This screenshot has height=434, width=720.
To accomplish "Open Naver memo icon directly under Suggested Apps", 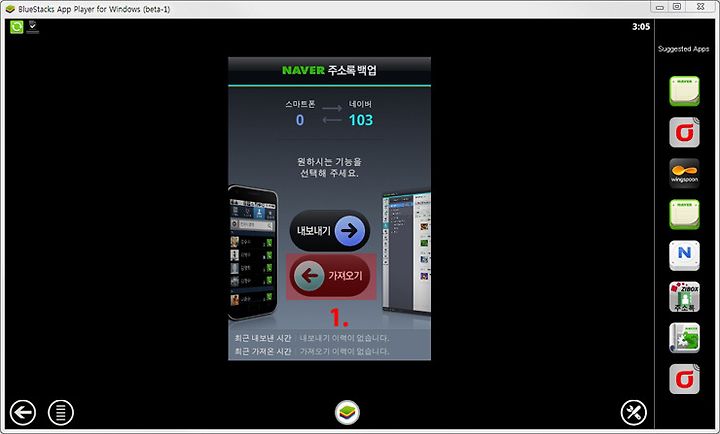I will [x=684, y=91].
